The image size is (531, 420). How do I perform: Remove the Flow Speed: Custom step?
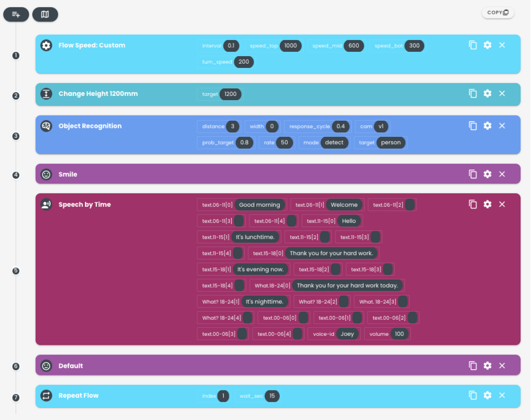pyautogui.click(x=502, y=45)
